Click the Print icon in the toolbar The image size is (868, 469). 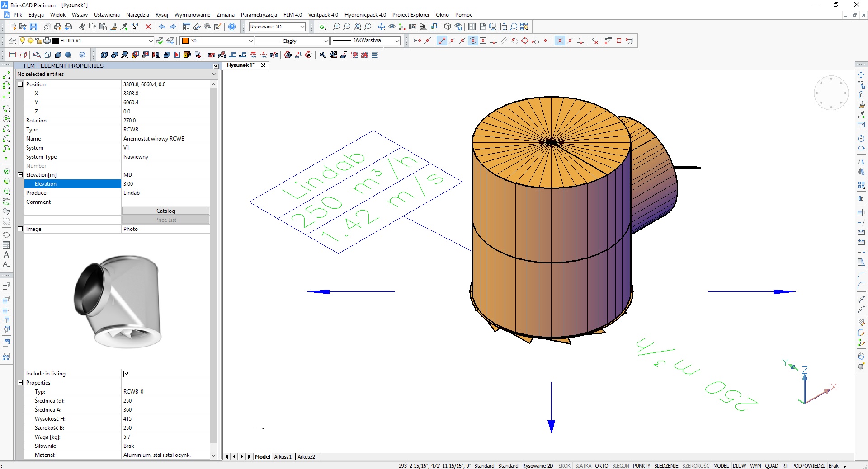[58, 27]
